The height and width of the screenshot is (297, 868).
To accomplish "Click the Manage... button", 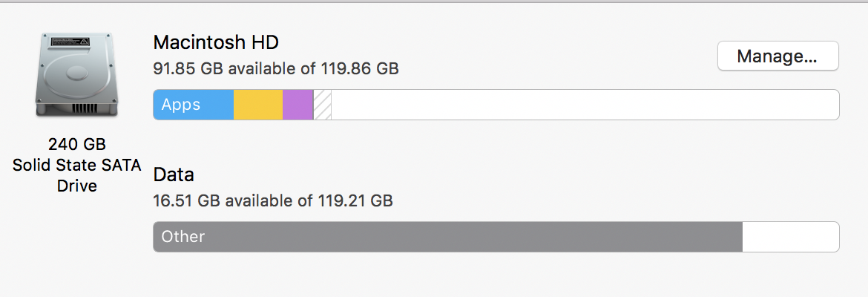I will pyautogui.click(x=777, y=56).
